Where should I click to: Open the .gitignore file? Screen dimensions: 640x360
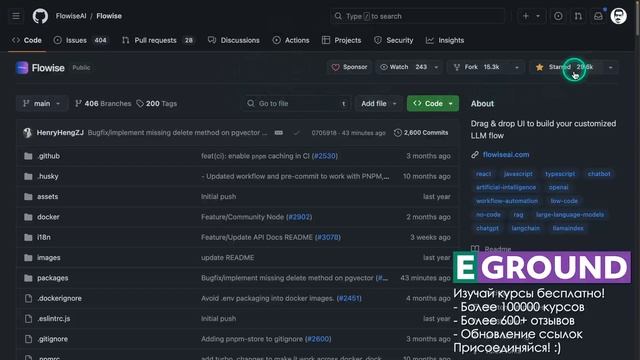click(53, 339)
